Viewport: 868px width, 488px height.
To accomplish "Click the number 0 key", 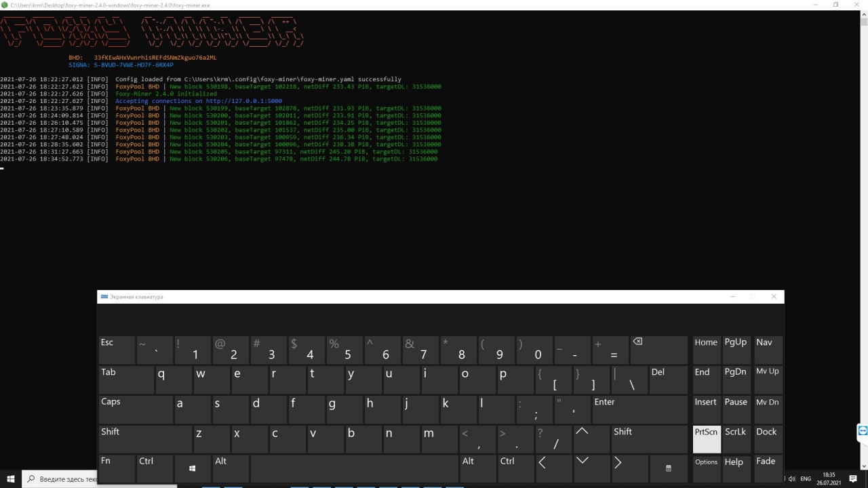I will pos(534,350).
